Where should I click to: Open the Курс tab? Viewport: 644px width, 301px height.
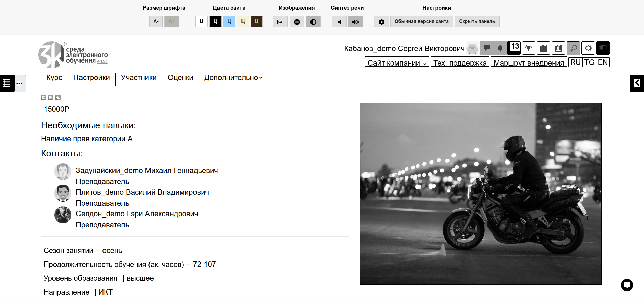[54, 78]
